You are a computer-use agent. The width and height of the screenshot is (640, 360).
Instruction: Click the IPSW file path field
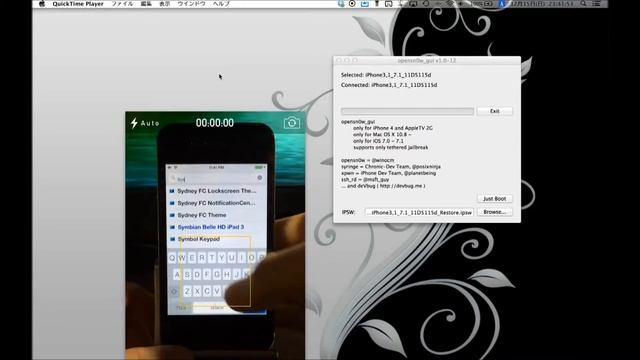click(419, 213)
